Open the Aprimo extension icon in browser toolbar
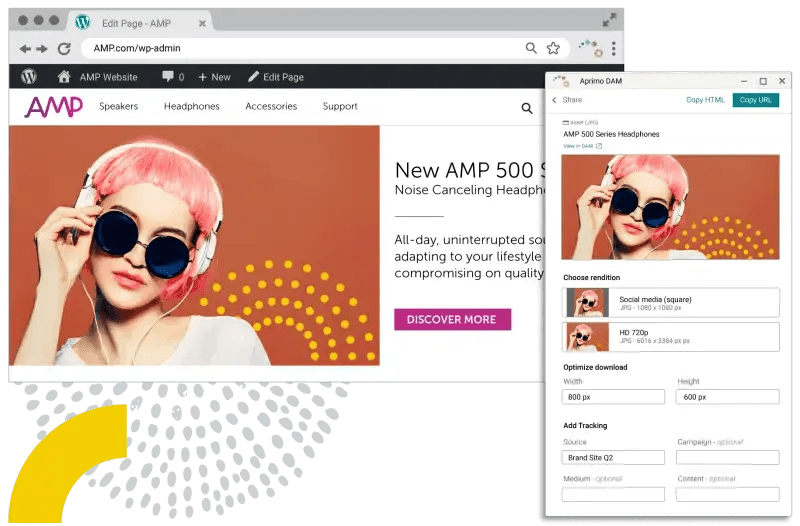 pos(591,47)
